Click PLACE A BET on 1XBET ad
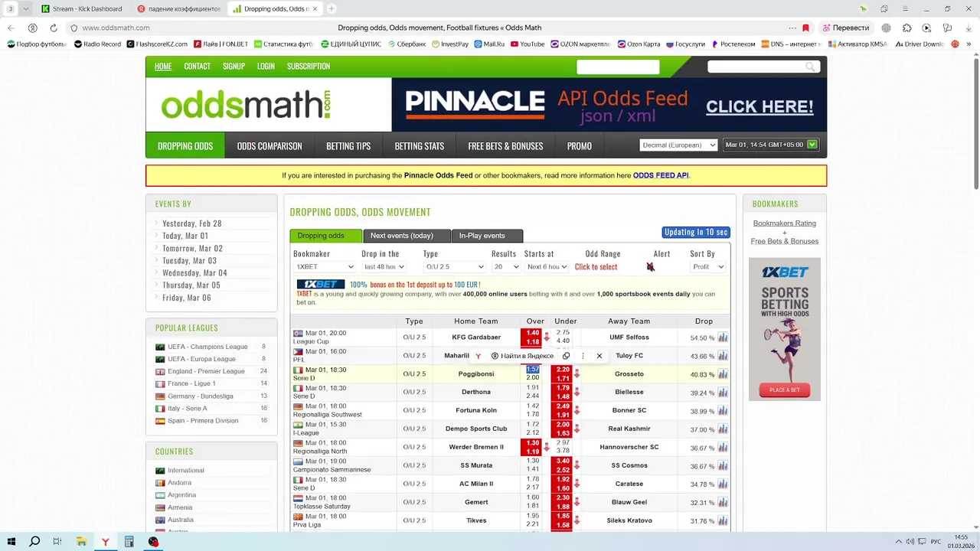The height and width of the screenshot is (551, 980). point(785,390)
